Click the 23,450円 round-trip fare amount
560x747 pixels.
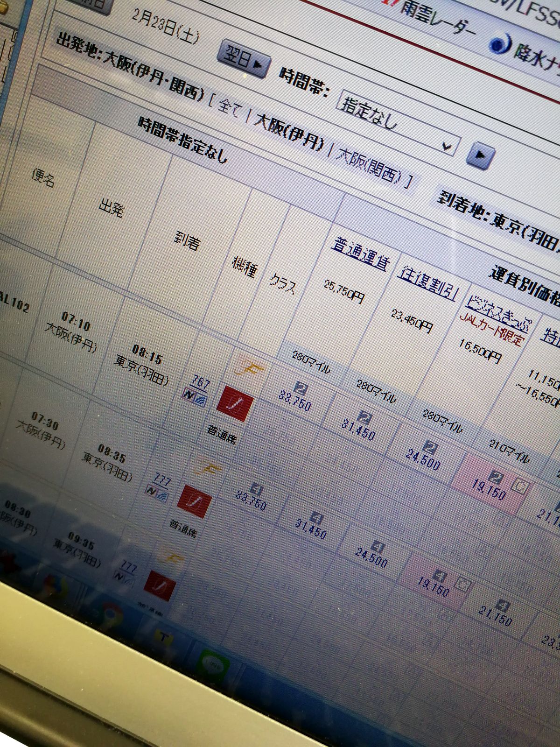(x=412, y=321)
